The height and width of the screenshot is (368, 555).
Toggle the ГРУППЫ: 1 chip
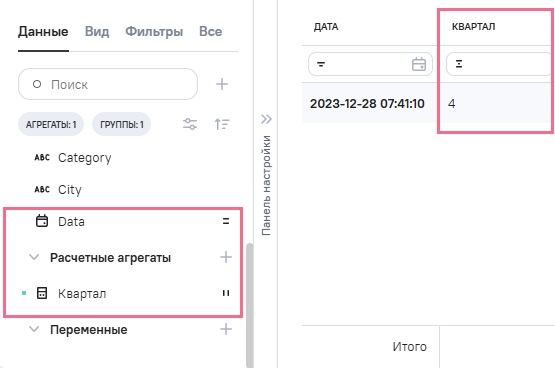[x=121, y=125]
